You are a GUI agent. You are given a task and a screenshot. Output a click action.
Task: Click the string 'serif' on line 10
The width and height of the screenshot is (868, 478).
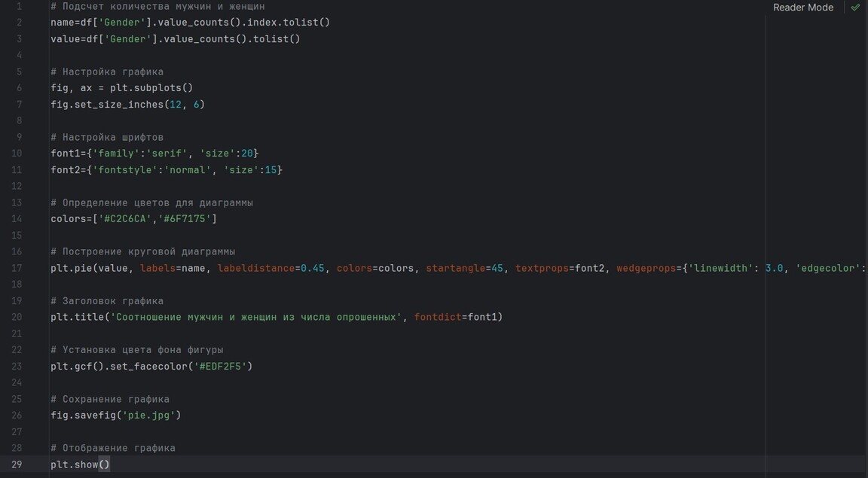point(167,153)
